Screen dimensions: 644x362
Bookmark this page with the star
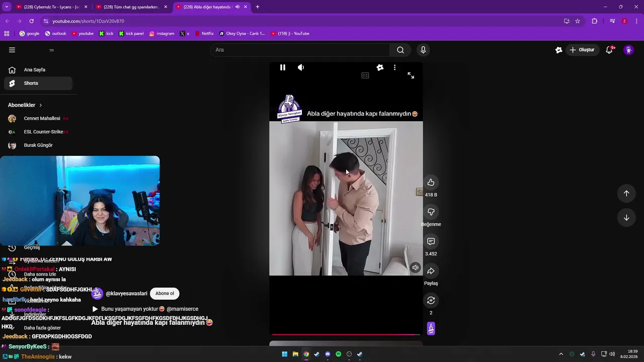(x=578, y=21)
